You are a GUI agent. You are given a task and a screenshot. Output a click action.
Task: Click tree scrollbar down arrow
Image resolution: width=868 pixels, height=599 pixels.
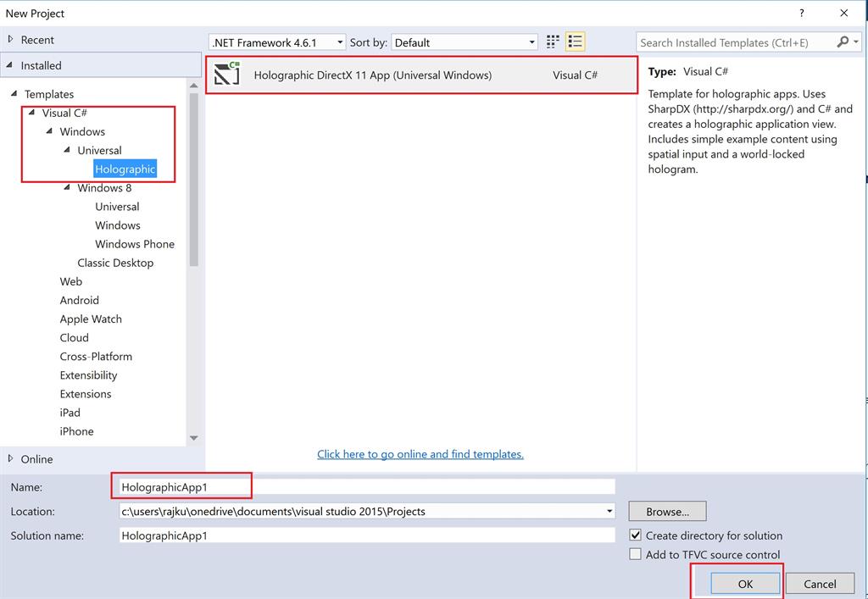[x=193, y=438]
